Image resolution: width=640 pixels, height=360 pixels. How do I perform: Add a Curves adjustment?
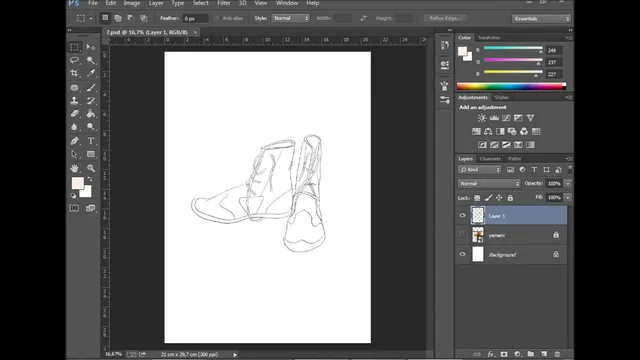pos(506,118)
